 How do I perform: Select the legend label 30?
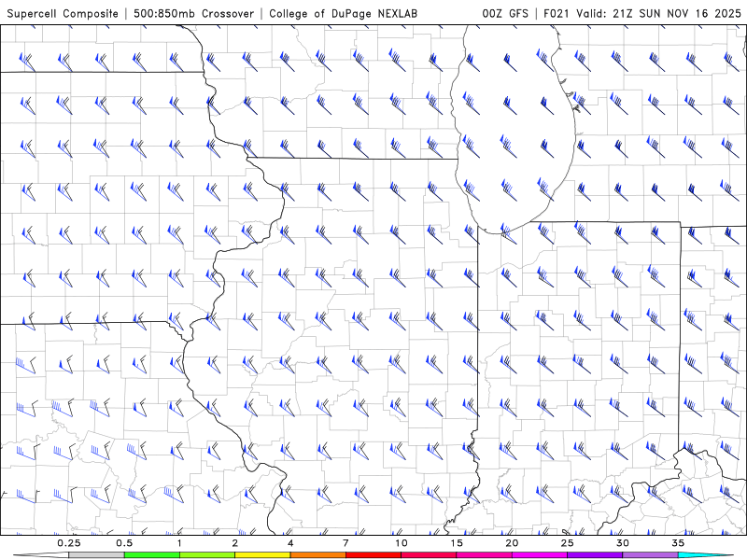click(622, 543)
